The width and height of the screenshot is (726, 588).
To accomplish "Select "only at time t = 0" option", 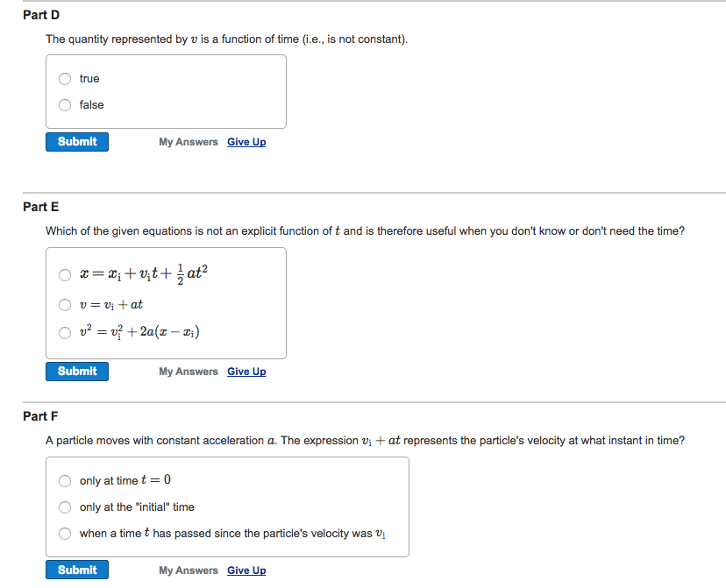I will pyautogui.click(x=65, y=480).
